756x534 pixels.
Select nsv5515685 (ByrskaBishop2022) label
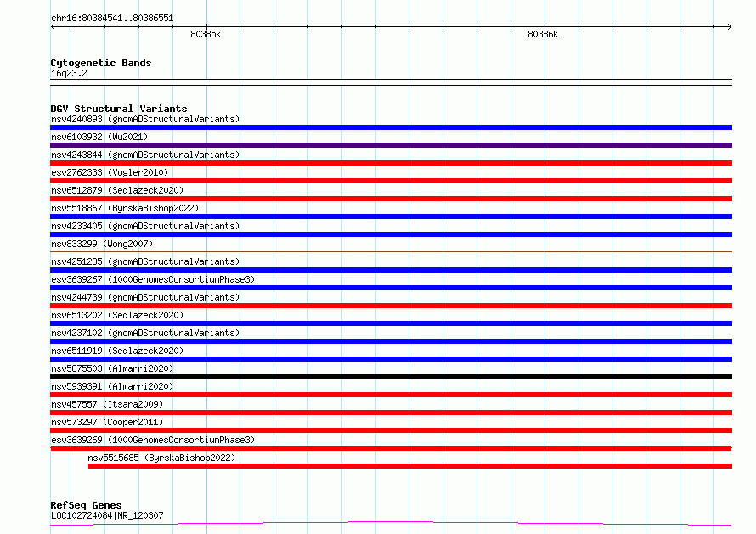[x=161, y=458]
